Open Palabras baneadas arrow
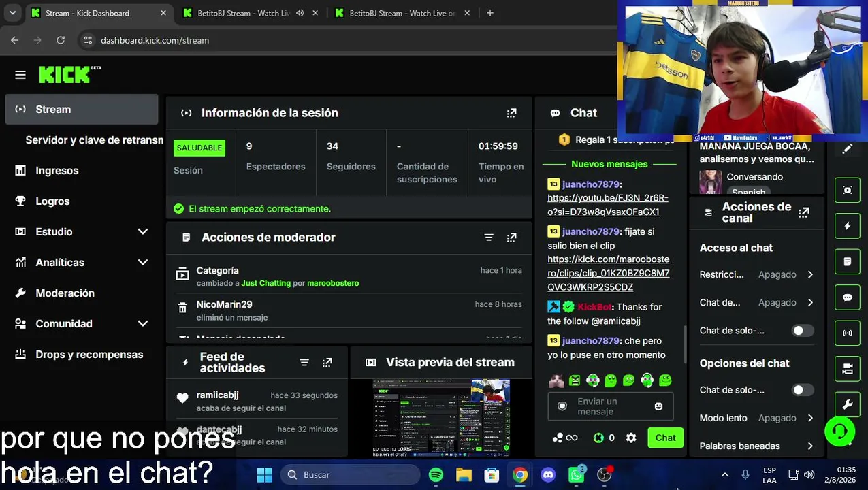The image size is (868, 490). 810,446
